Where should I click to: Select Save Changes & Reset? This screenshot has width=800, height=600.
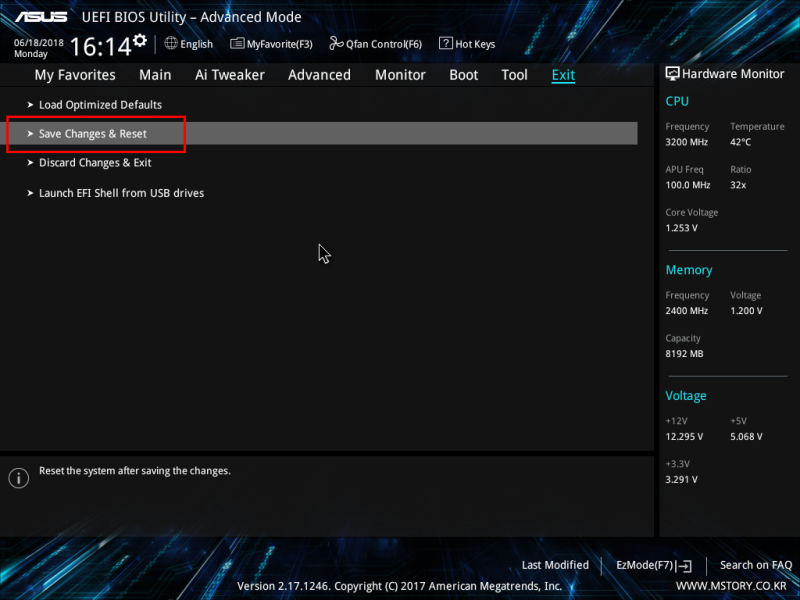tap(321, 133)
